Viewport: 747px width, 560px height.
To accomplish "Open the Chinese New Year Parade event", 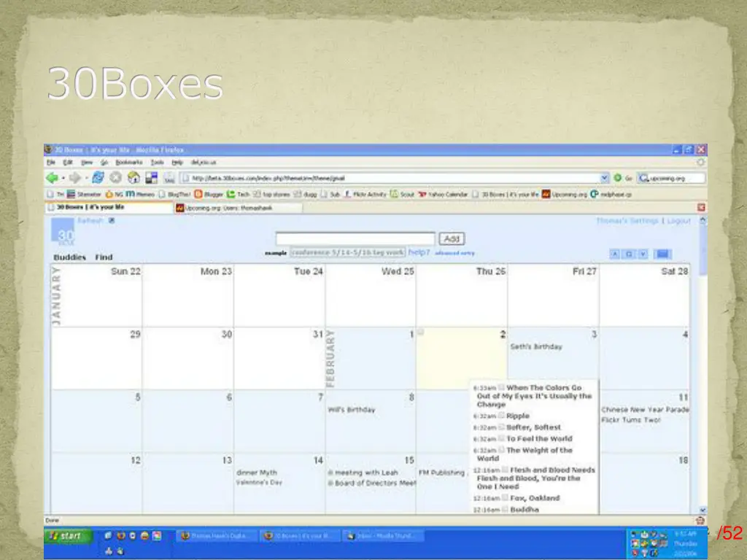I will pyautogui.click(x=645, y=410).
